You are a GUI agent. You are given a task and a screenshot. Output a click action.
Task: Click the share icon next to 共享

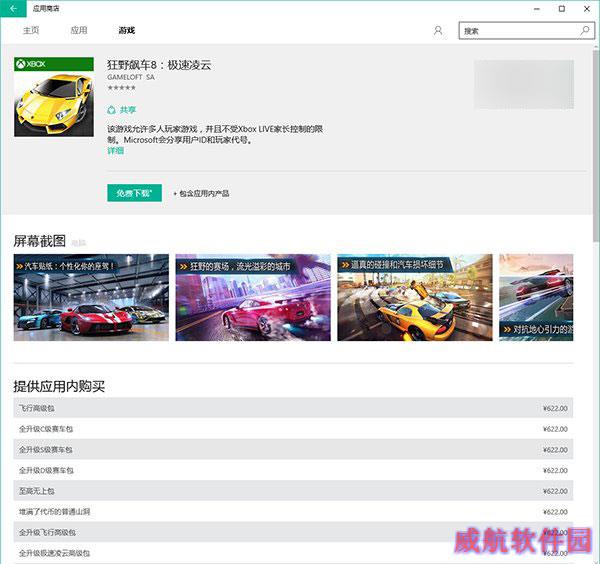pyautogui.click(x=111, y=110)
